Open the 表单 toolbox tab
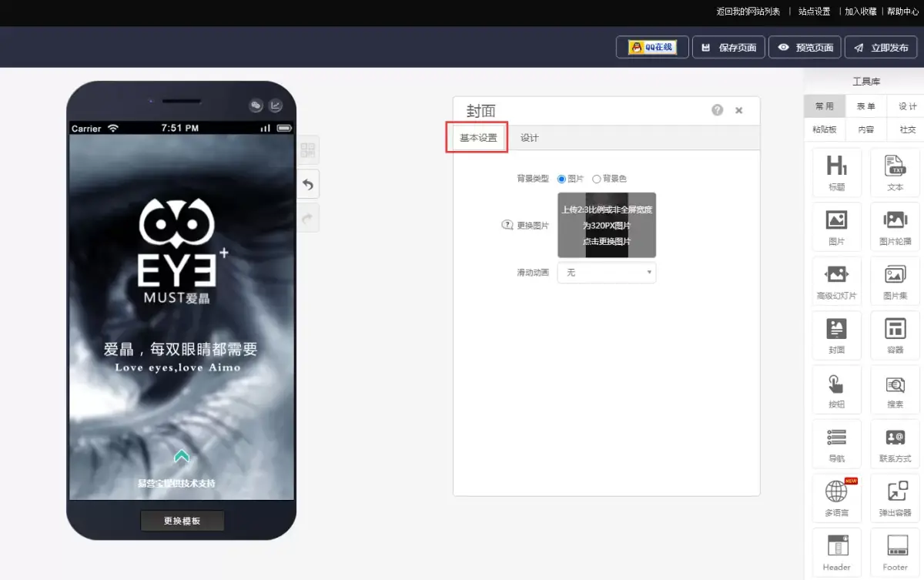 coord(866,106)
